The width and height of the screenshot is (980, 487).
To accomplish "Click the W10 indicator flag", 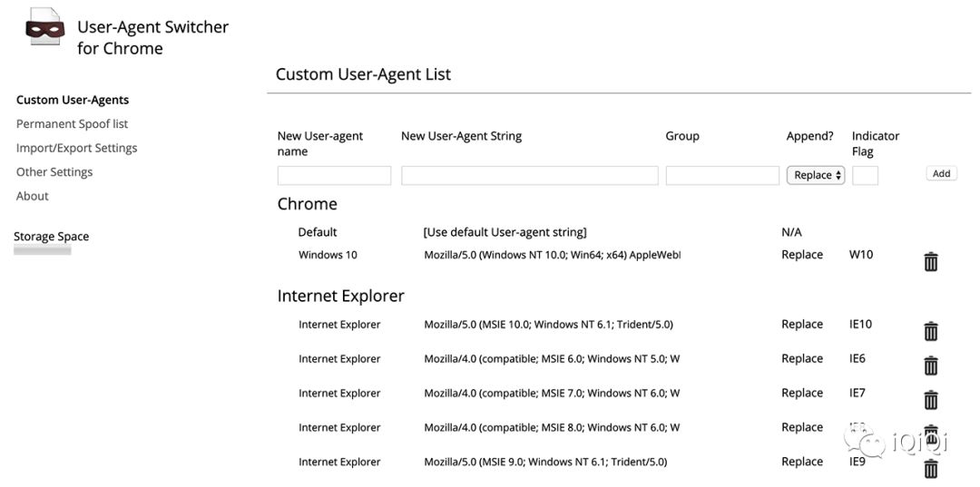I will [x=861, y=255].
